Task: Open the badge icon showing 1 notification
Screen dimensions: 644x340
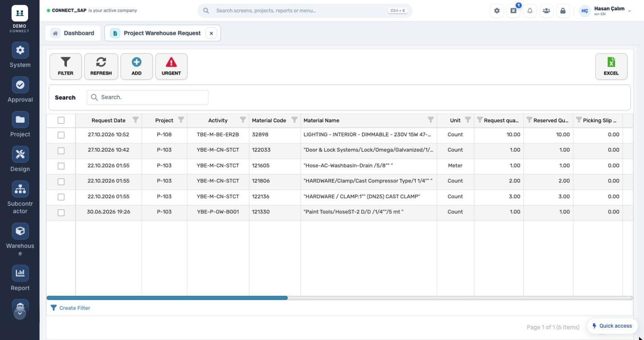Action: tap(513, 11)
